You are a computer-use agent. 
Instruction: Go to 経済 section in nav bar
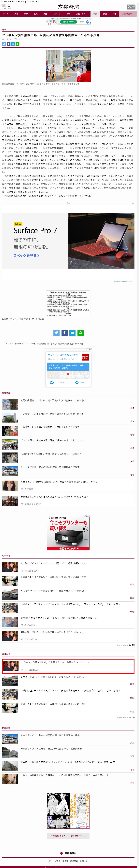coord(105,14)
